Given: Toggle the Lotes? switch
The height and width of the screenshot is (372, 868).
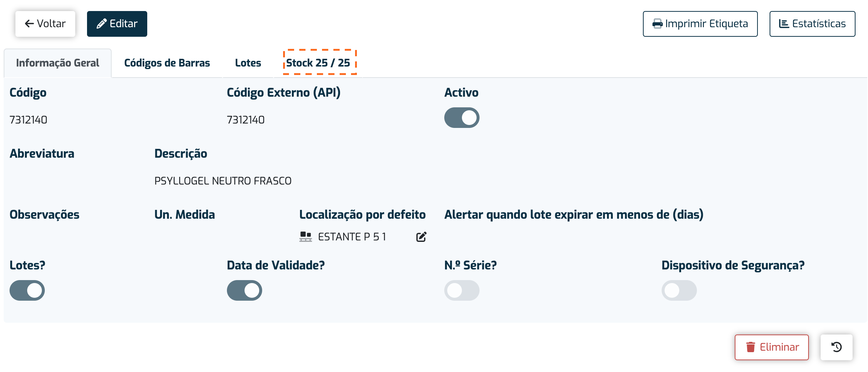Looking at the screenshot, I should click(27, 290).
